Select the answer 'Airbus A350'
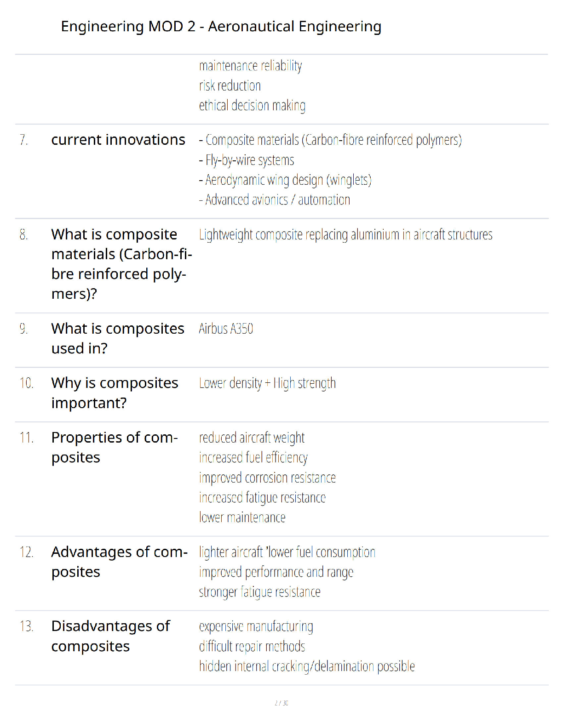The image size is (563, 728). [x=226, y=329]
